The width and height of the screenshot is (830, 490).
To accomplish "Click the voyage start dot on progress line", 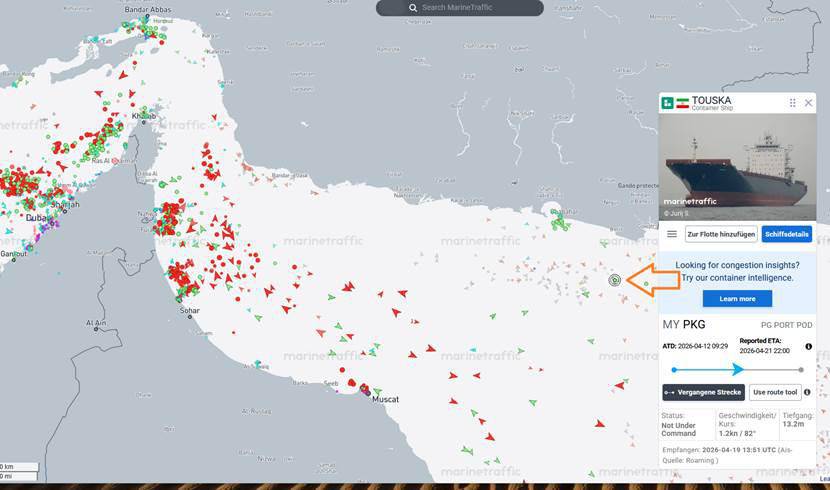I will click(x=674, y=370).
